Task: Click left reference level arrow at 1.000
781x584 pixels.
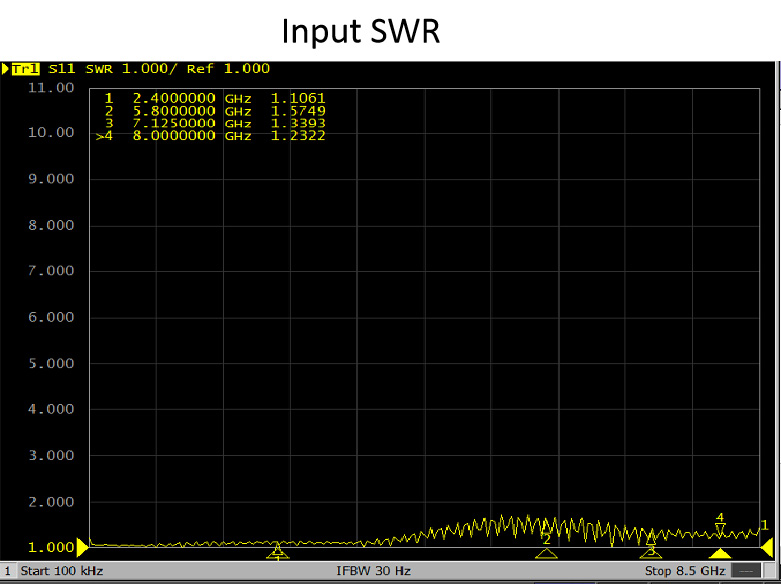Action: coord(83,547)
